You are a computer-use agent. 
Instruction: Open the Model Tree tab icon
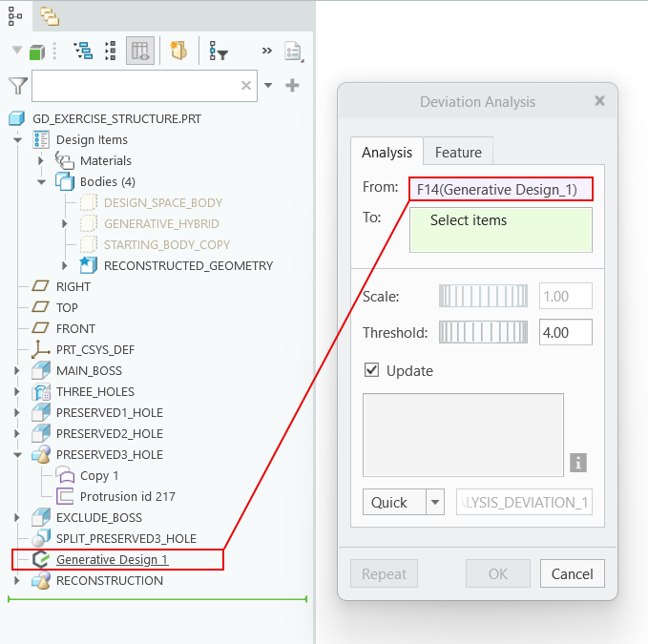[x=15, y=16]
